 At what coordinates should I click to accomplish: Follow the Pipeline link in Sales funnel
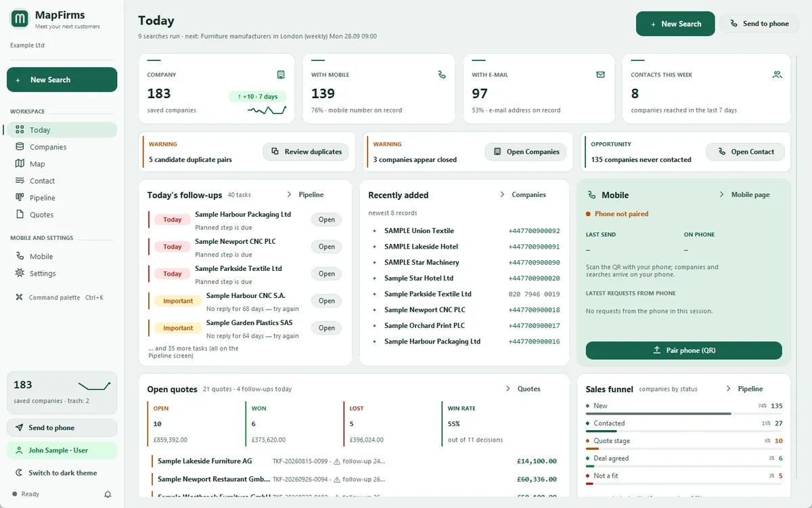click(x=744, y=389)
